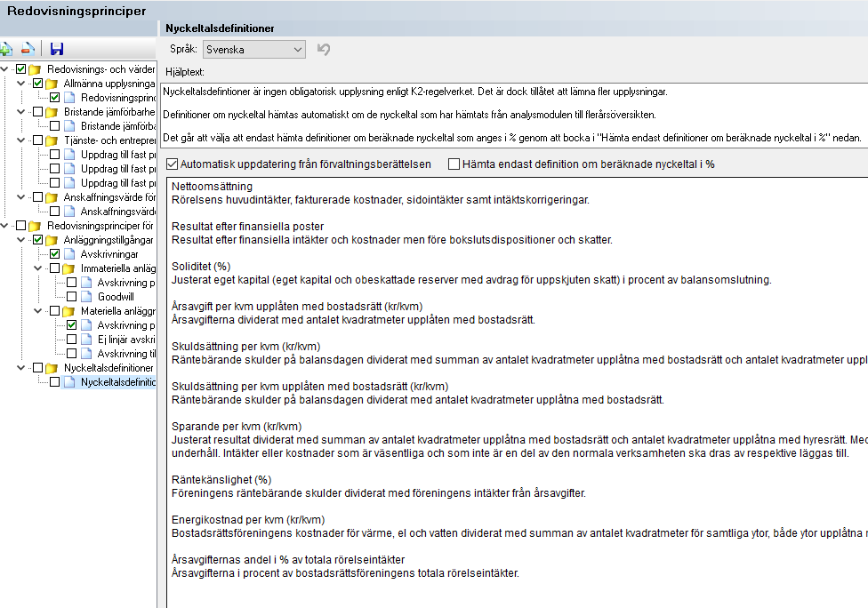Click the red minus delete icon
Screen dimensions: 868x608
point(28,49)
